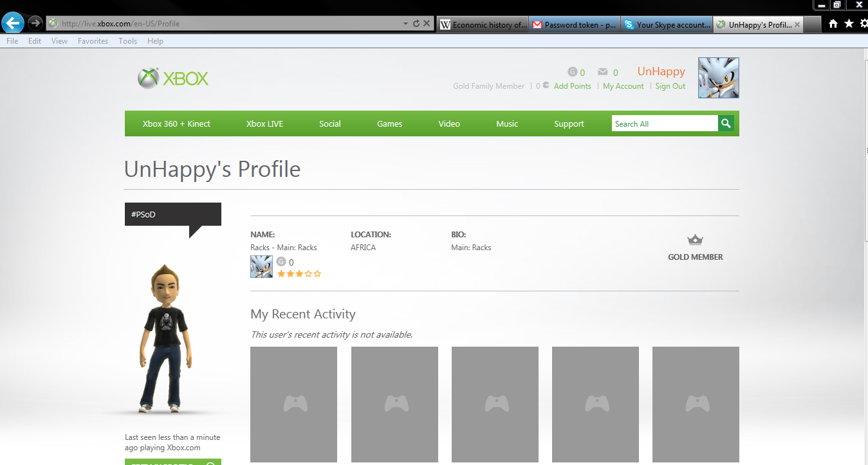
Task: Click the GOLD MEMBER label
Action: (x=695, y=257)
